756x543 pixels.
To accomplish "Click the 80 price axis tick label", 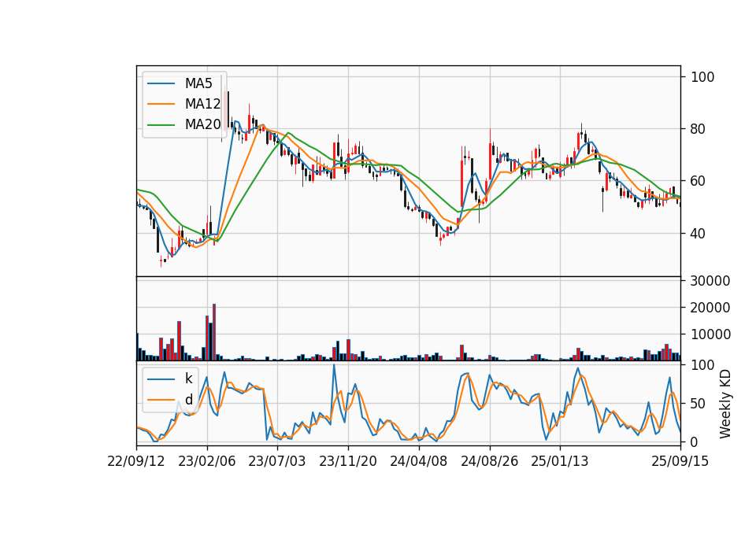I will tap(698, 129).
